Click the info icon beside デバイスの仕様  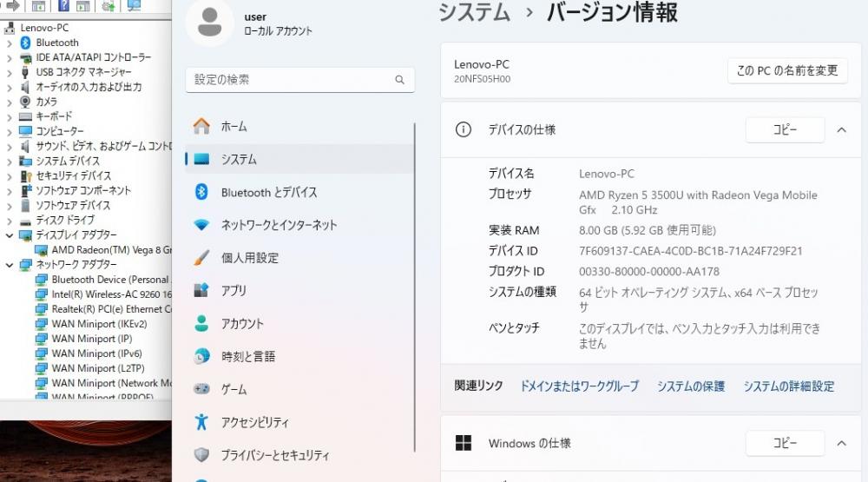464,129
